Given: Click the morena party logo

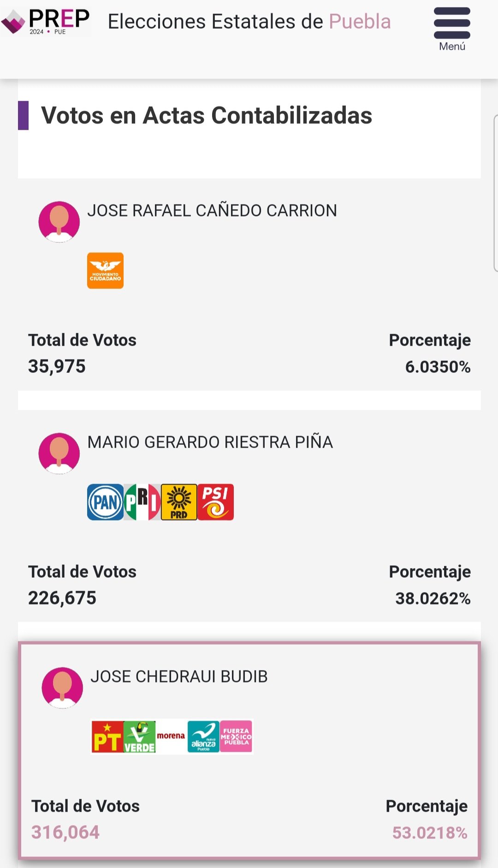Looking at the screenshot, I should (171, 736).
